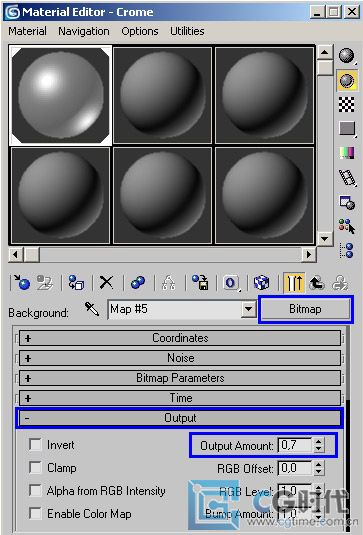Check Enable Color Map

coord(35,514)
